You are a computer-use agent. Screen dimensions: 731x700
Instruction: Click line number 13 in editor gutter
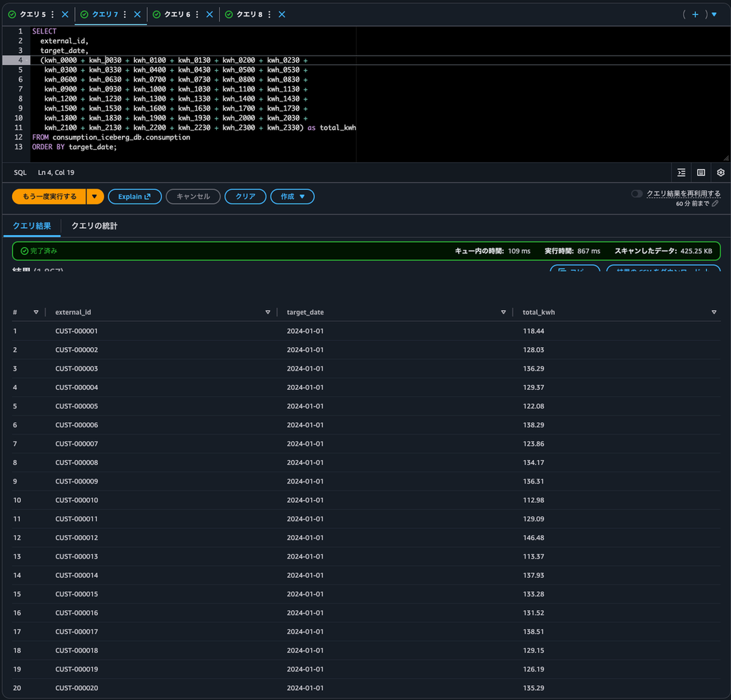point(19,147)
